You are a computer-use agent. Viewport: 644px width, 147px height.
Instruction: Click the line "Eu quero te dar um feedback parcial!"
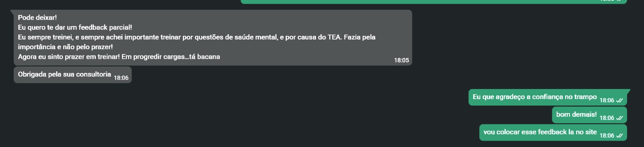[75, 27]
